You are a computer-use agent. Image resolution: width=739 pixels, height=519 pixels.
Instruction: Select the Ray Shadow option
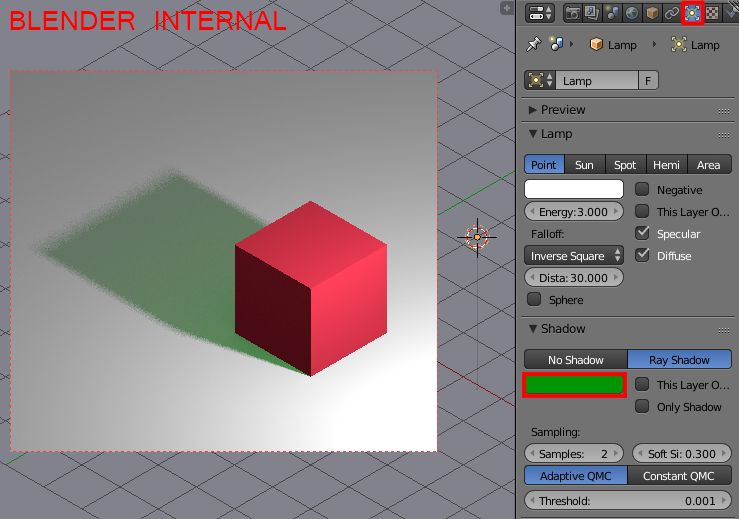click(x=680, y=359)
